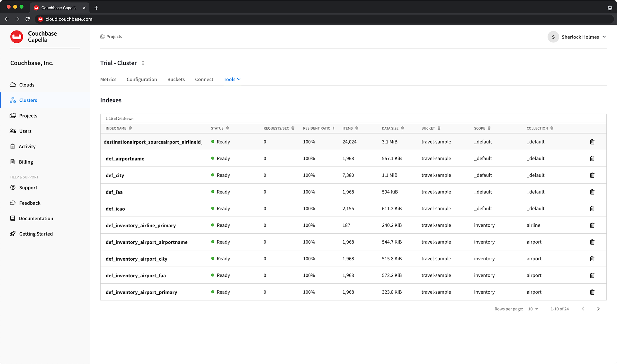Change rows per page dropdown

pyautogui.click(x=533, y=309)
